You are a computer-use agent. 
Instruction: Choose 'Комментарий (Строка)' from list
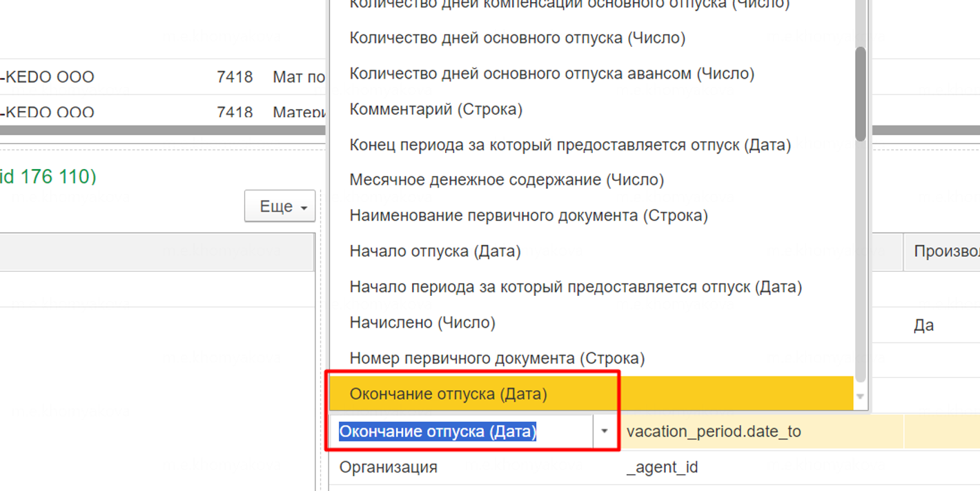[x=435, y=110]
